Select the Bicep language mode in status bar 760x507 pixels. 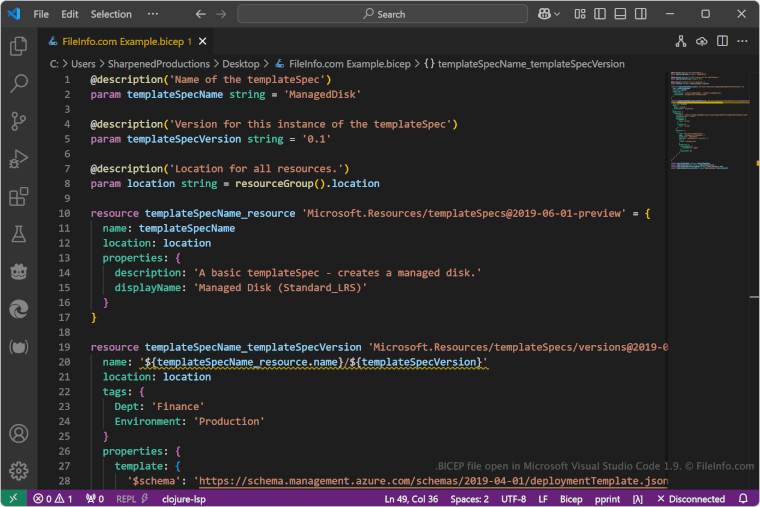[571, 498]
